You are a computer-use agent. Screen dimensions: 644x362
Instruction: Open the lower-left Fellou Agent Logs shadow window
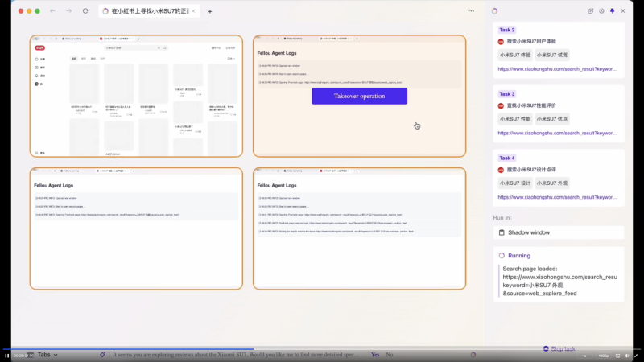coord(136,228)
